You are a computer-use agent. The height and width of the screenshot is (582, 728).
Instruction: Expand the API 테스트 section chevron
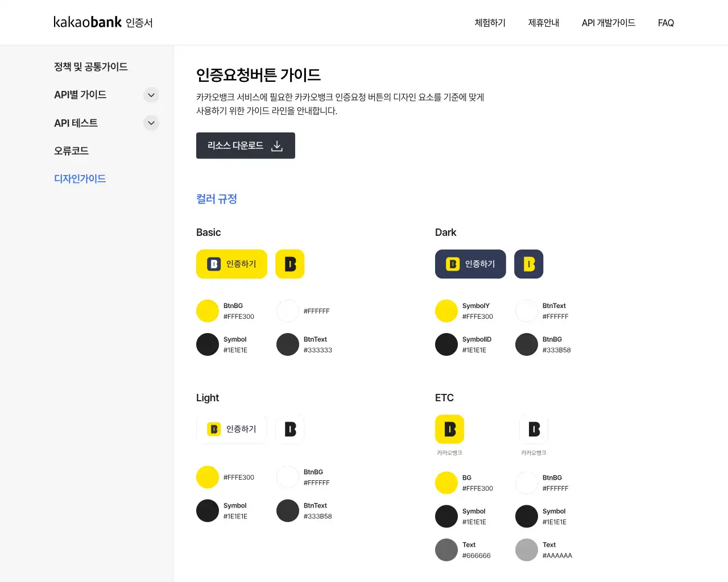click(151, 123)
